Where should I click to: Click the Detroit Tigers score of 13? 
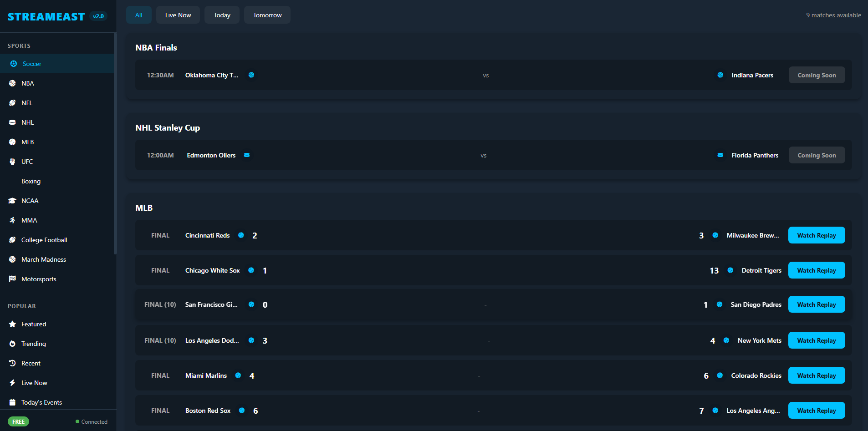[x=714, y=270]
